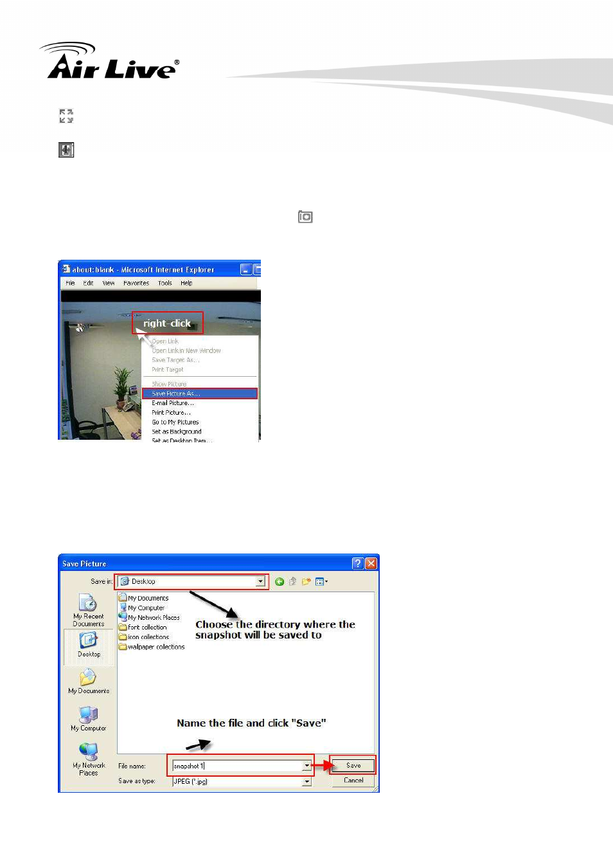Select My Recent Documents in places bar

coord(89,610)
